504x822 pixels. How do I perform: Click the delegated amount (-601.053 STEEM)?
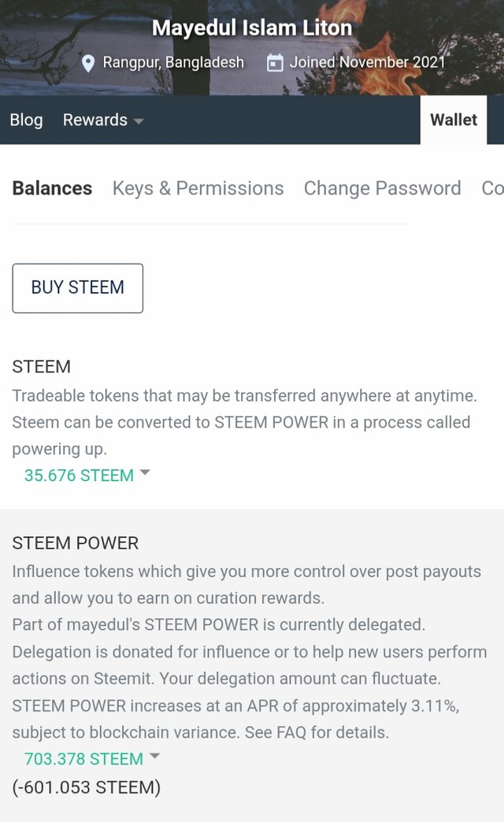86,787
